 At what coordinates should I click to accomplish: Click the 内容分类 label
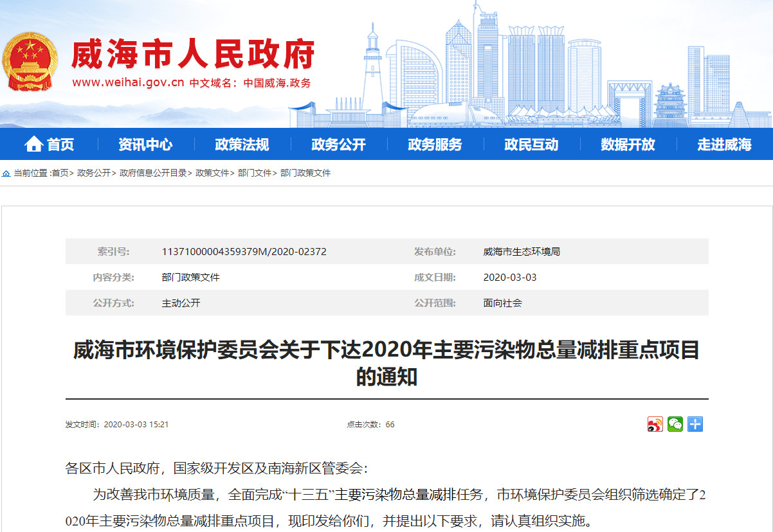click(x=113, y=278)
